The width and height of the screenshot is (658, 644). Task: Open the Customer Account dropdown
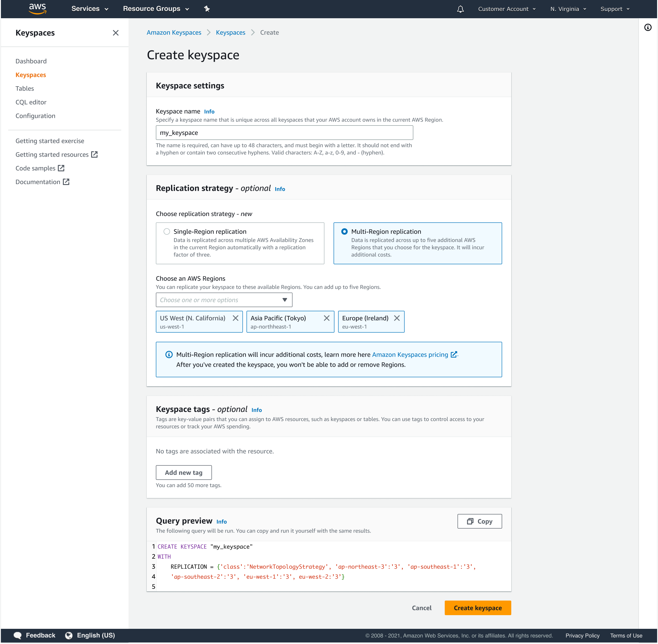[x=507, y=9]
